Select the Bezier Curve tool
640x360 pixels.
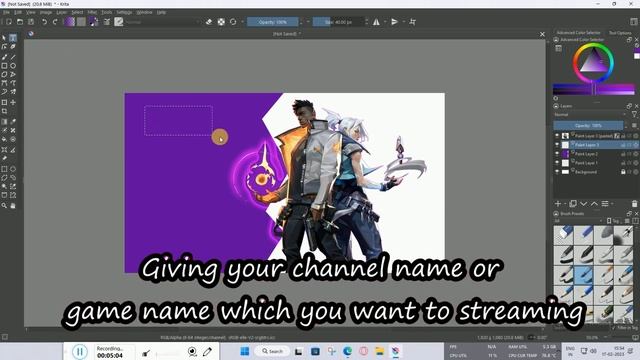click(4, 83)
